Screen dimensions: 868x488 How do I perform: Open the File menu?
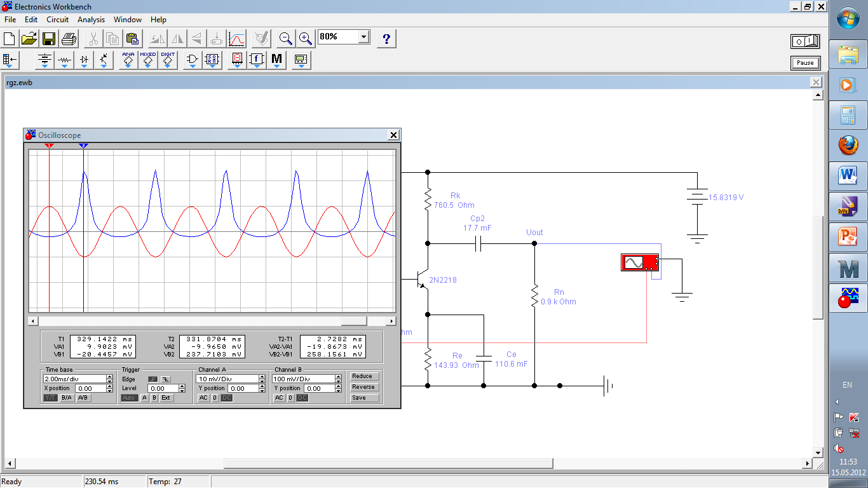pyautogui.click(x=10, y=20)
